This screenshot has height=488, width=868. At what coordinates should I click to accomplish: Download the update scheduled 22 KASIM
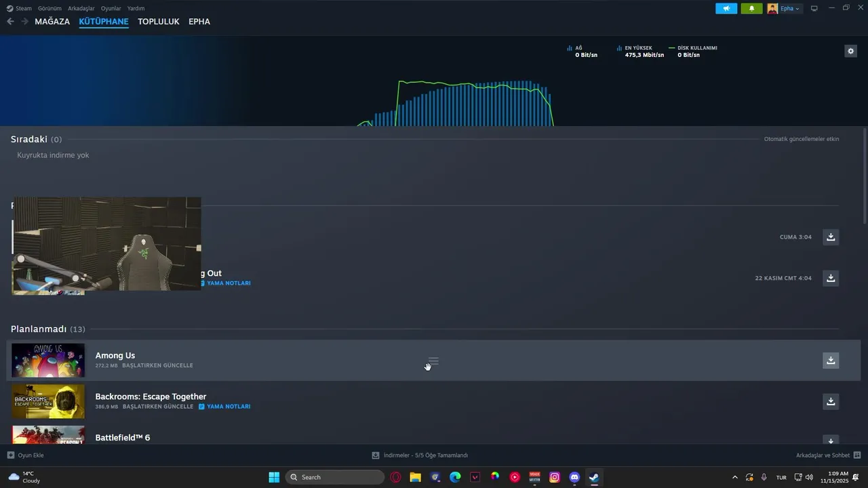point(831,279)
